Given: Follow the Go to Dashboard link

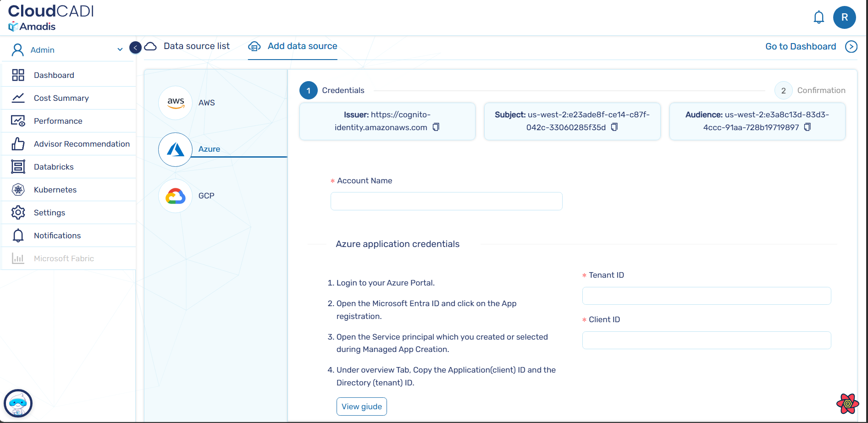Looking at the screenshot, I should [800, 47].
